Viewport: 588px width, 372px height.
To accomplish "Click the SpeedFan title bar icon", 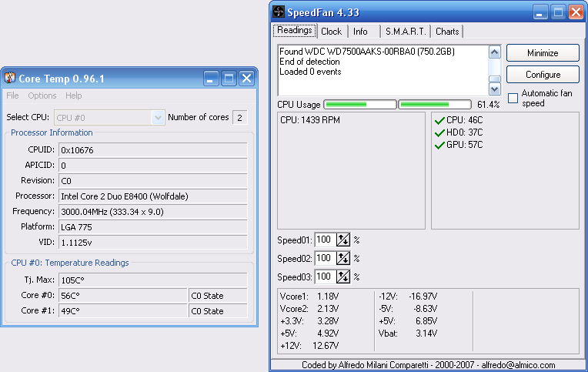I will 279,12.
